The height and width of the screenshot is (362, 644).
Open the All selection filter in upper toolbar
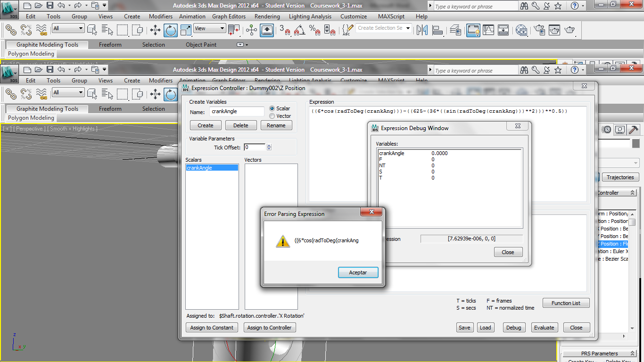[68, 28]
